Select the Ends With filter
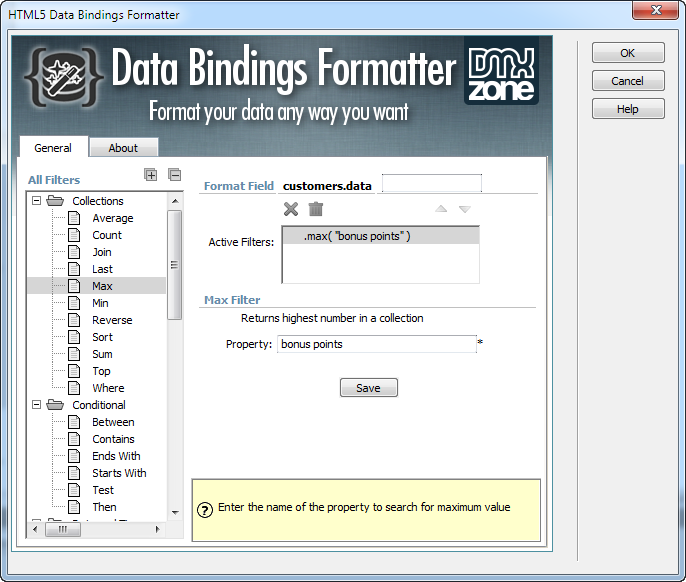Image resolution: width=686 pixels, height=582 pixels. coord(116,456)
